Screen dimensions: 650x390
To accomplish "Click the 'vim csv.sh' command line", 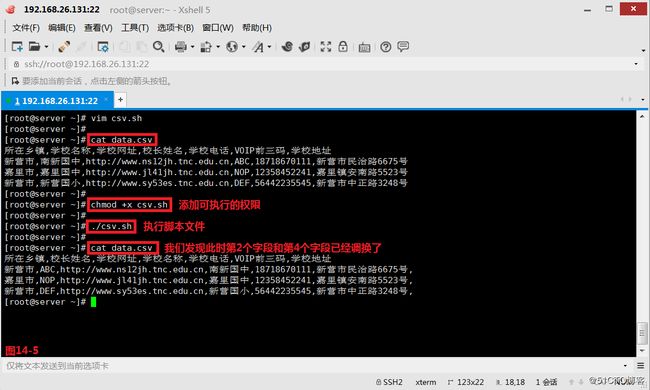I will coord(116,118).
